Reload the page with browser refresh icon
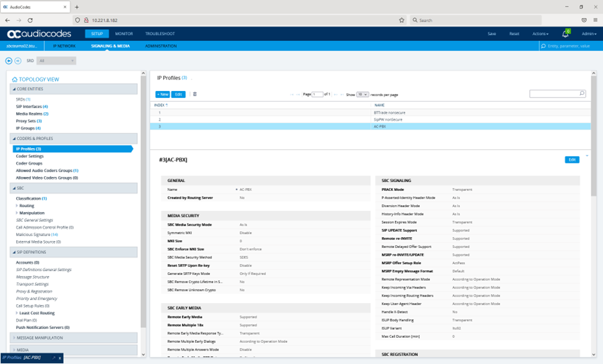The height and width of the screenshot is (364, 603). pos(30,20)
